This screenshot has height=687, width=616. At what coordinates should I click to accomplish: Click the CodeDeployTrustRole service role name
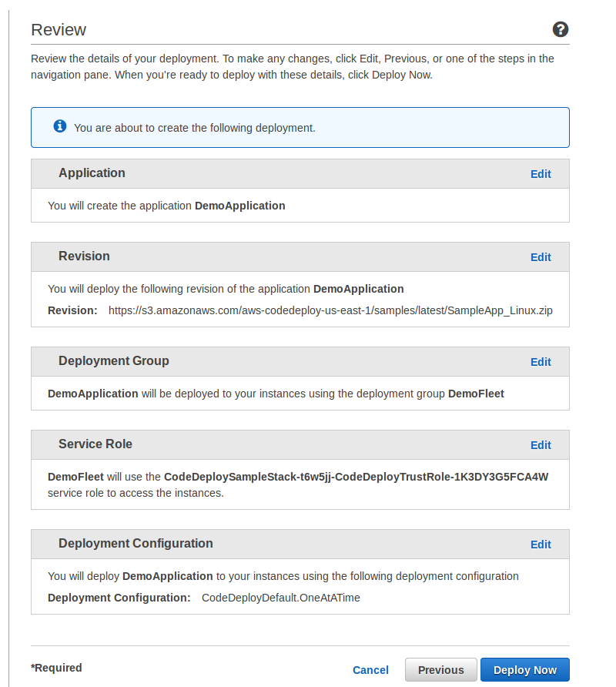[x=357, y=477]
